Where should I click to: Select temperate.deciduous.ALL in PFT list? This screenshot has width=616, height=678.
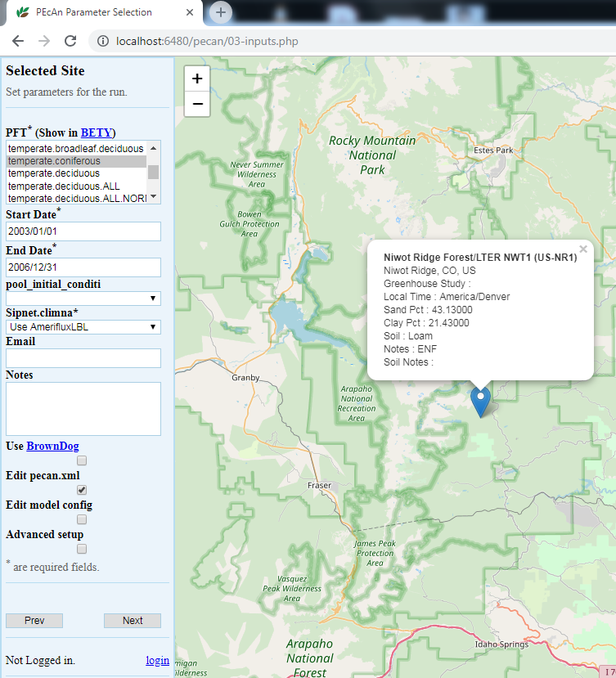(x=64, y=186)
